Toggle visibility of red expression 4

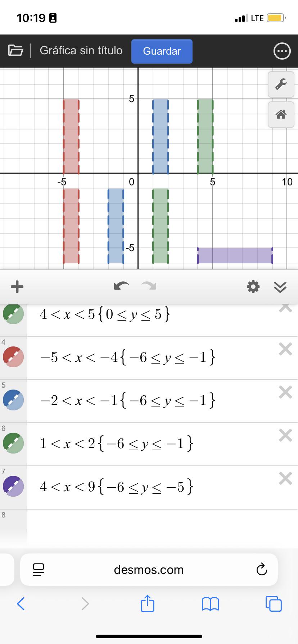pyautogui.click(x=13, y=357)
